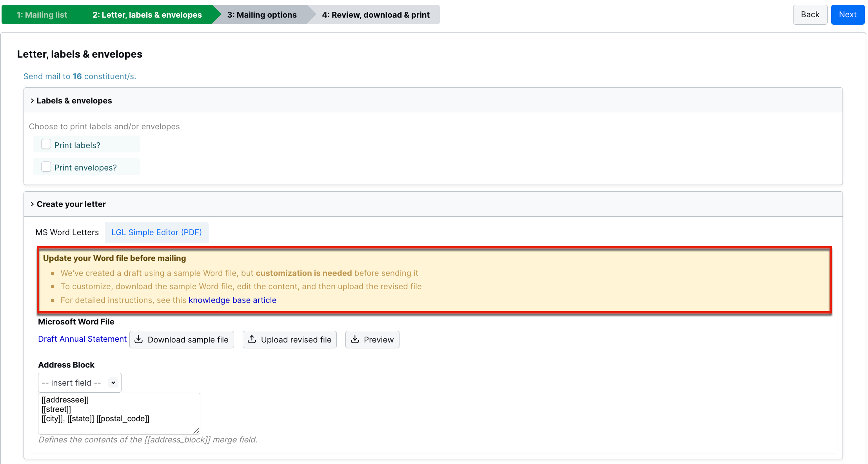868x464 pixels.
Task: Open the knowledge base article link
Action: (x=232, y=300)
